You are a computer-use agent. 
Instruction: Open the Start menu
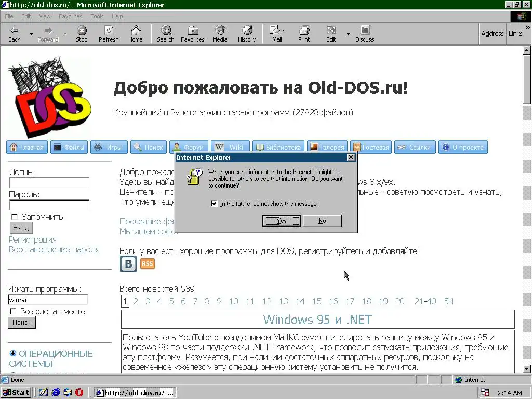(16, 393)
